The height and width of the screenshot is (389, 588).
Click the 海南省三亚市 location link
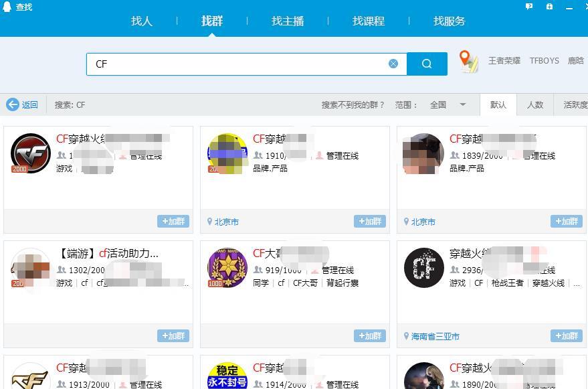[435, 336]
